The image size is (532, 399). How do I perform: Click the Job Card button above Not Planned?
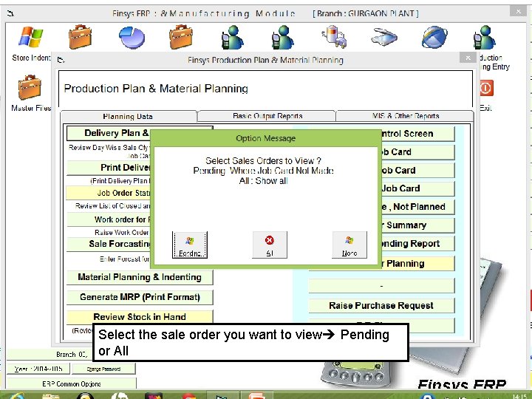click(417, 188)
